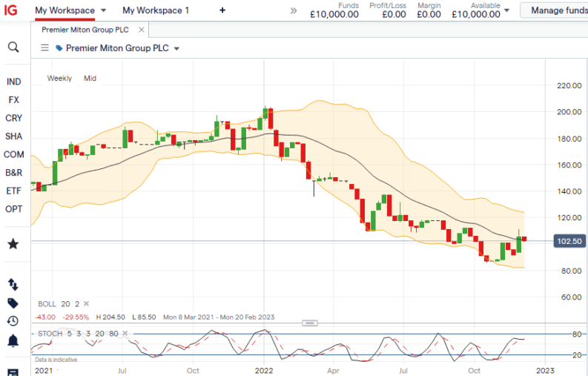
Task: Grab the panel divider handle above STOCH
Action: [310, 323]
